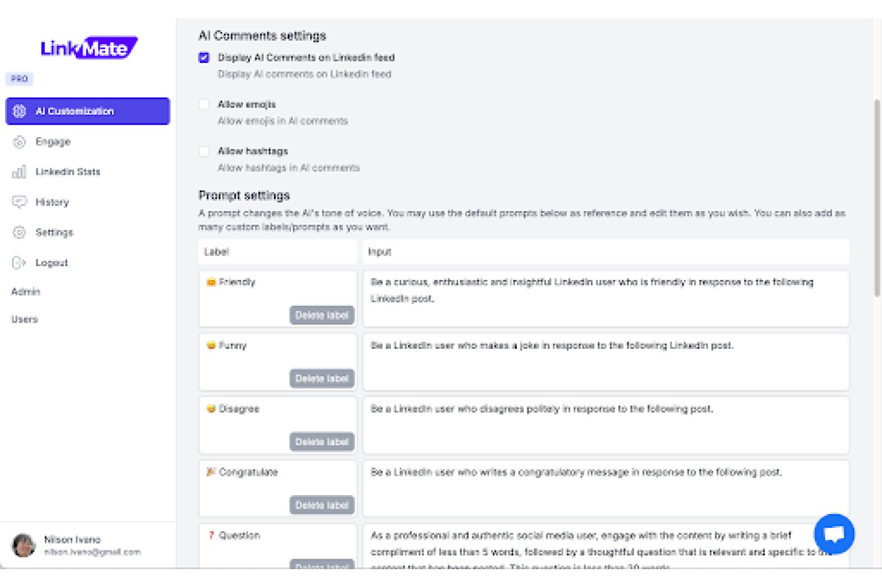Image resolution: width=882 pixels, height=588 pixels.
Task: Delete the Friendly label
Action: click(x=322, y=315)
